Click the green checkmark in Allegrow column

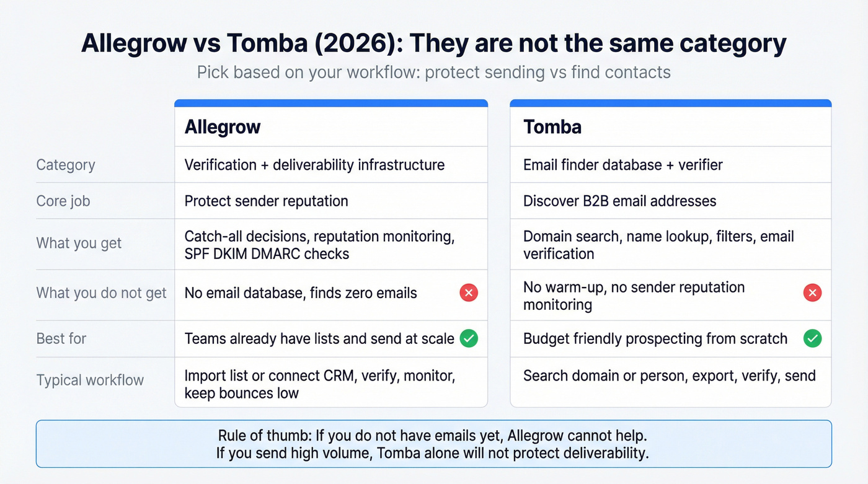tap(469, 338)
